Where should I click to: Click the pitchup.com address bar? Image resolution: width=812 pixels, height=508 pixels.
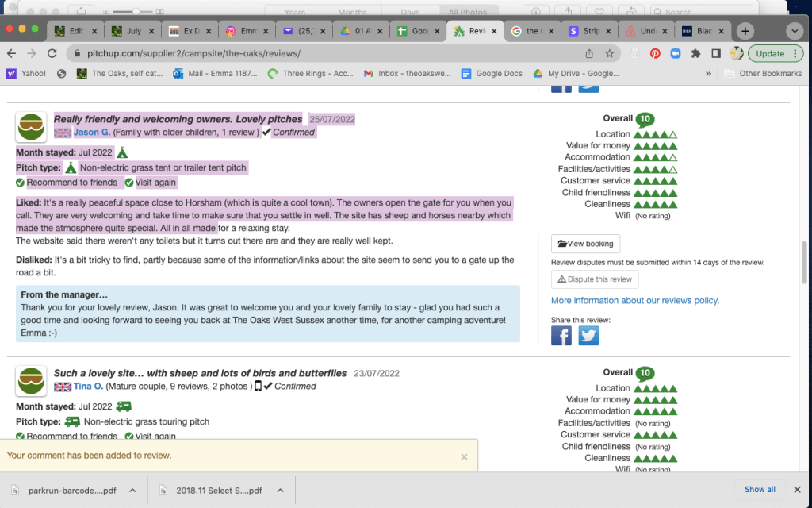click(317, 53)
